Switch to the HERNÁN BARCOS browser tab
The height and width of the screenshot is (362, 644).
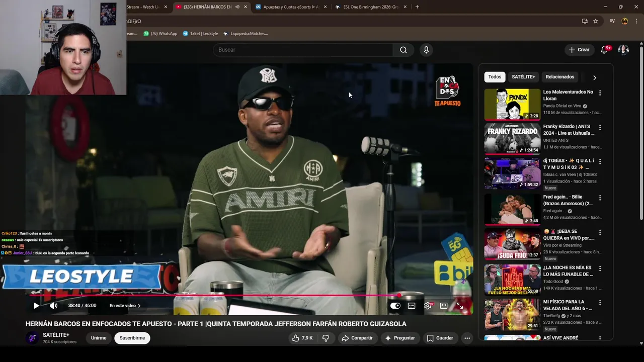click(x=207, y=7)
